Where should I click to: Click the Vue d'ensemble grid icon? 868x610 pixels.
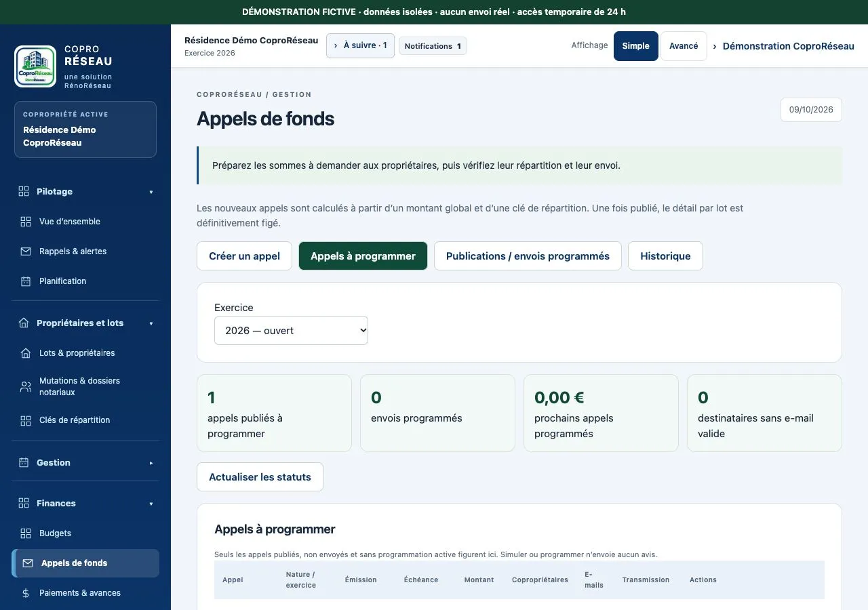[x=26, y=222]
